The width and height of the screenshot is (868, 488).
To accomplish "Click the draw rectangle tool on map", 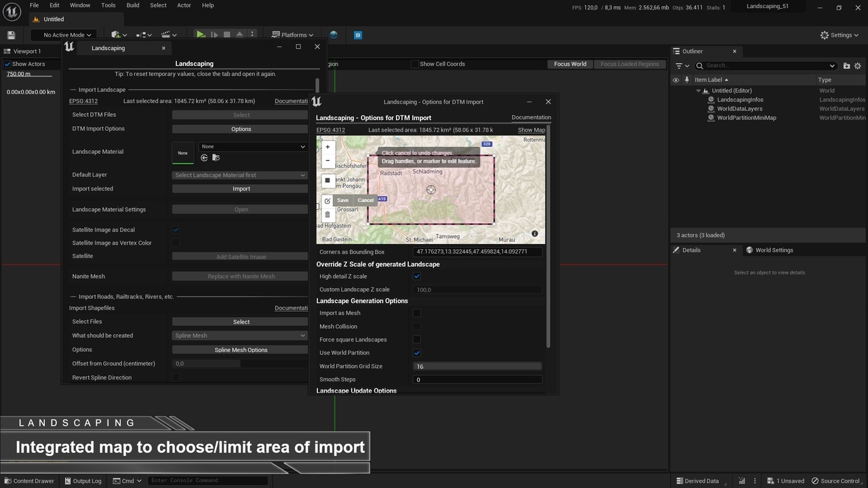I will [x=328, y=180].
